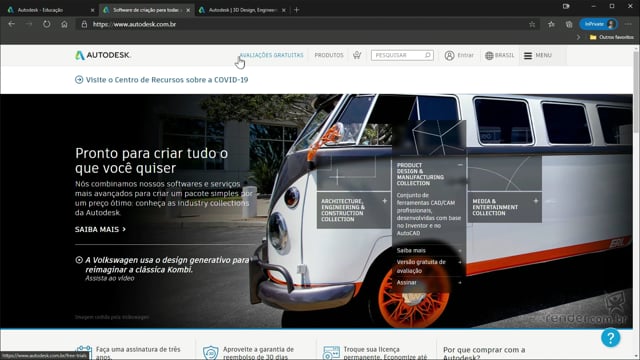Click Por que comprar com a Autodesk
The image size is (640, 360).
pos(484,353)
